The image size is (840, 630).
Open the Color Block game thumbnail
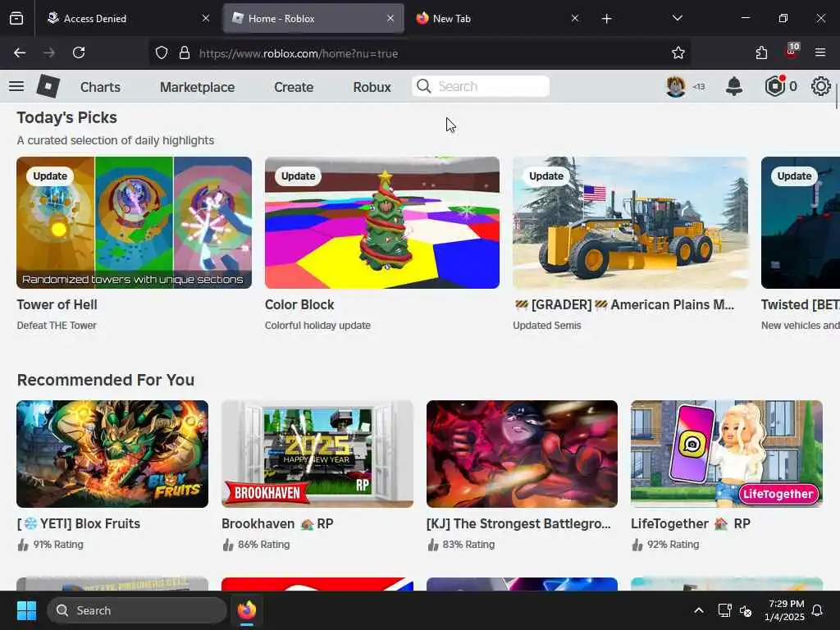click(x=382, y=222)
